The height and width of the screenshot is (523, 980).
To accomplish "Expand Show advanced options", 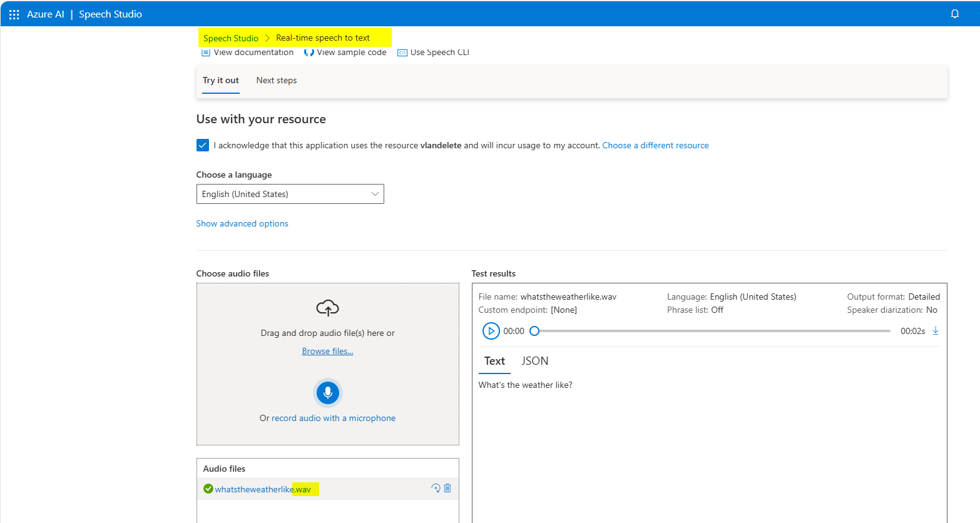I will pyautogui.click(x=242, y=223).
